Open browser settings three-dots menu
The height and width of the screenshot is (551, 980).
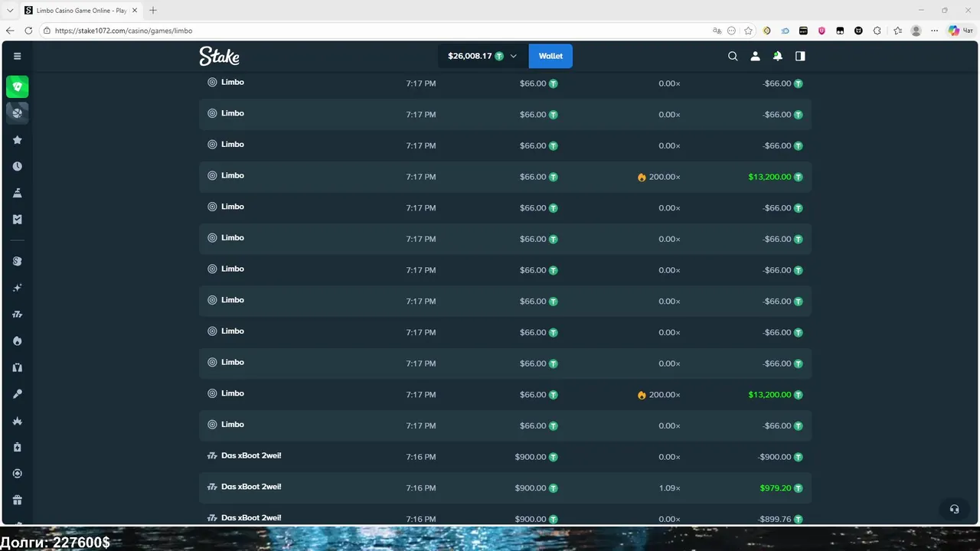point(934,31)
